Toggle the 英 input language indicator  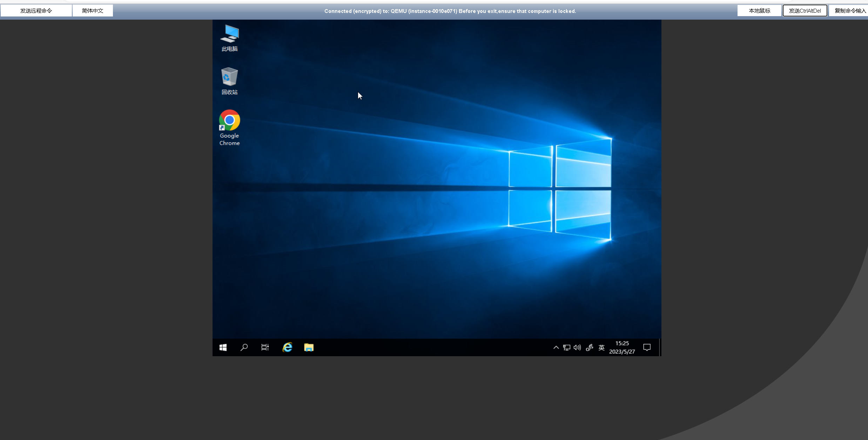coord(601,347)
